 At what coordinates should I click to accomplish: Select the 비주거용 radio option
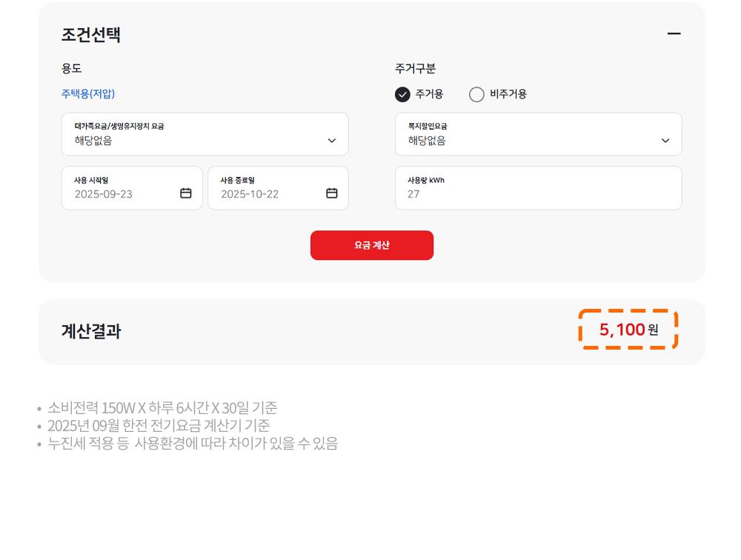(x=476, y=94)
